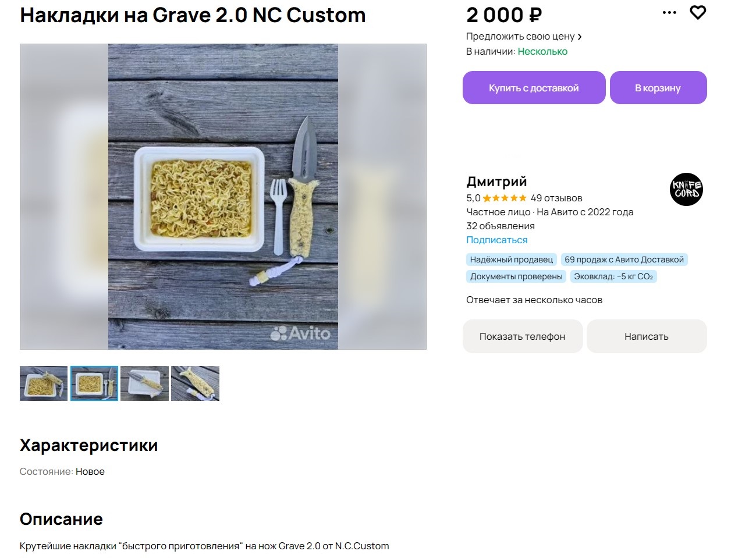This screenshot has height=558, width=756.
Task: Add listing to favorites with heart icon
Action: [x=698, y=13]
